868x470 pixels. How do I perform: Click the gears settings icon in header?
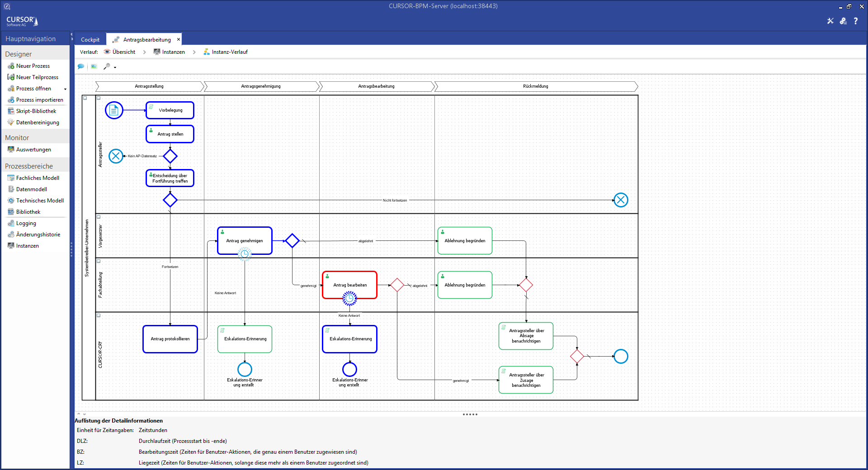point(843,21)
